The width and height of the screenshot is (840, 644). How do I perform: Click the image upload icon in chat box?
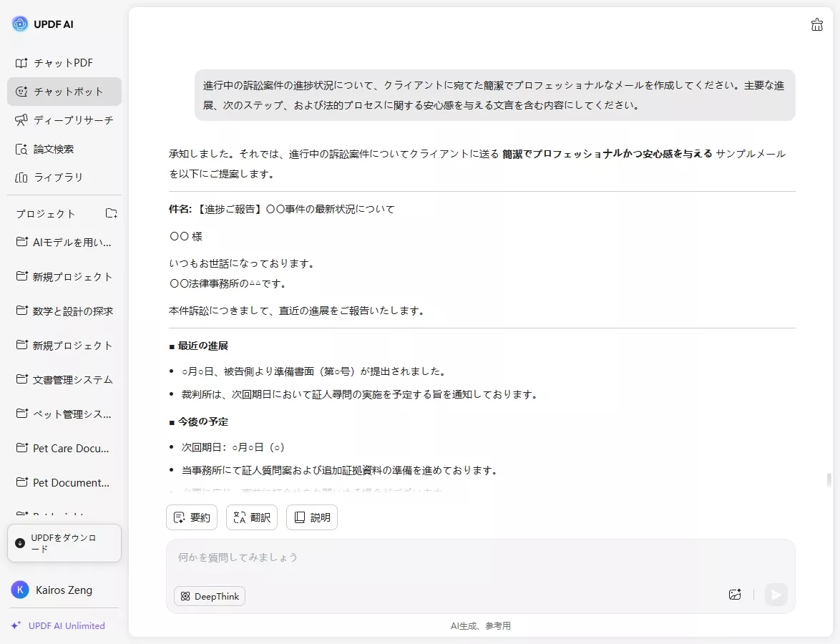point(734,595)
